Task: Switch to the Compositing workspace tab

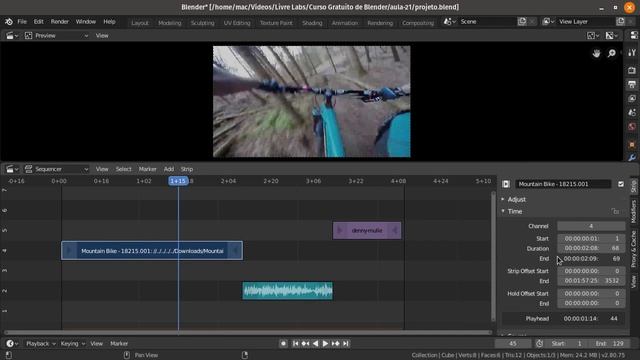Action: [x=418, y=23]
